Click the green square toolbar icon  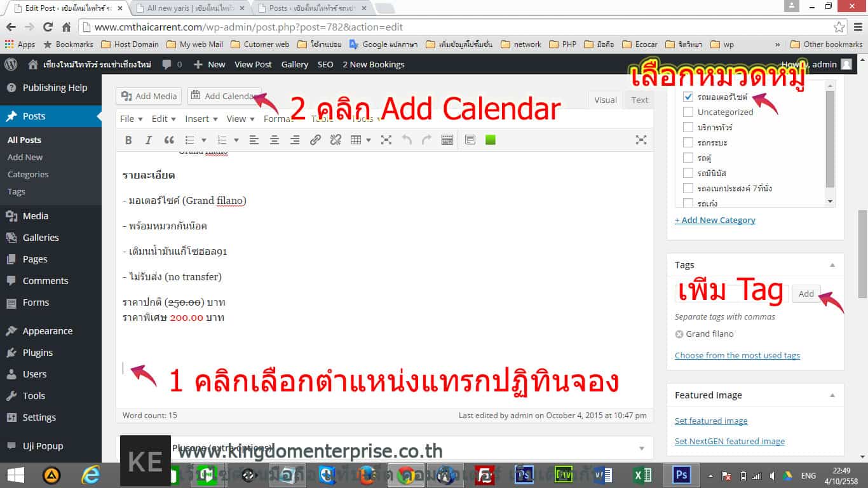(x=490, y=140)
